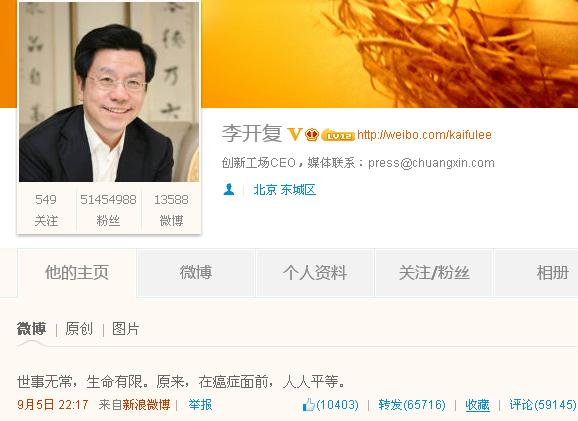Open the 51454988 粉丝 followers count
The image size is (578, 421).
pos(108,210)
